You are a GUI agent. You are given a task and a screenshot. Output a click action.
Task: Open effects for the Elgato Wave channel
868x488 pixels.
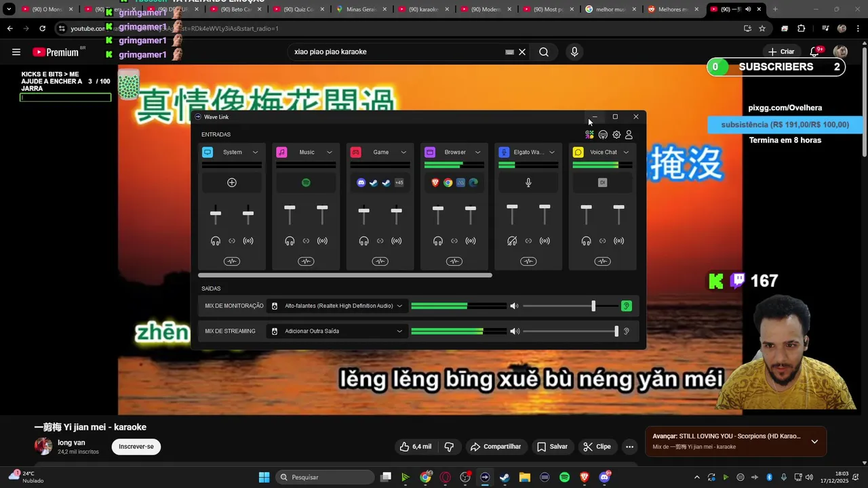point(528,262)
